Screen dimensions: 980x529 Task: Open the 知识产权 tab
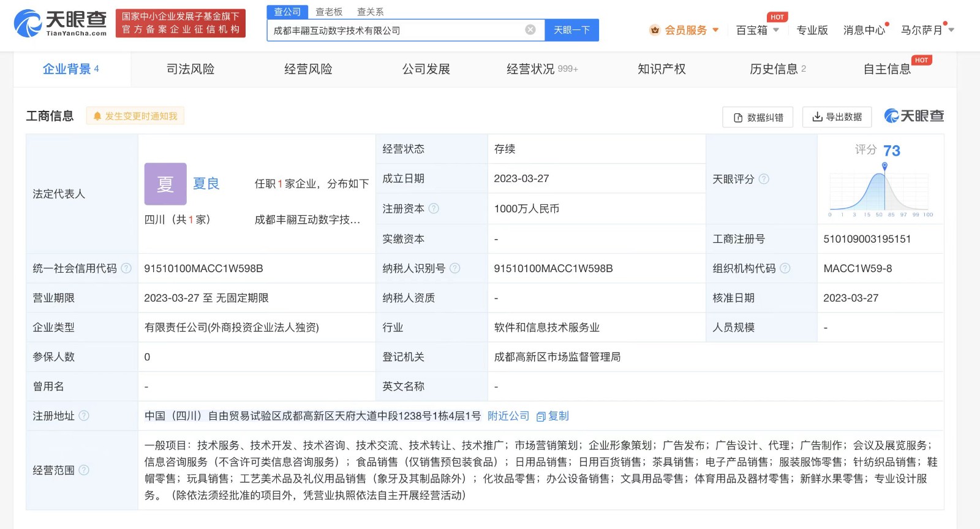pyautogui.click(x=661, y=69)
